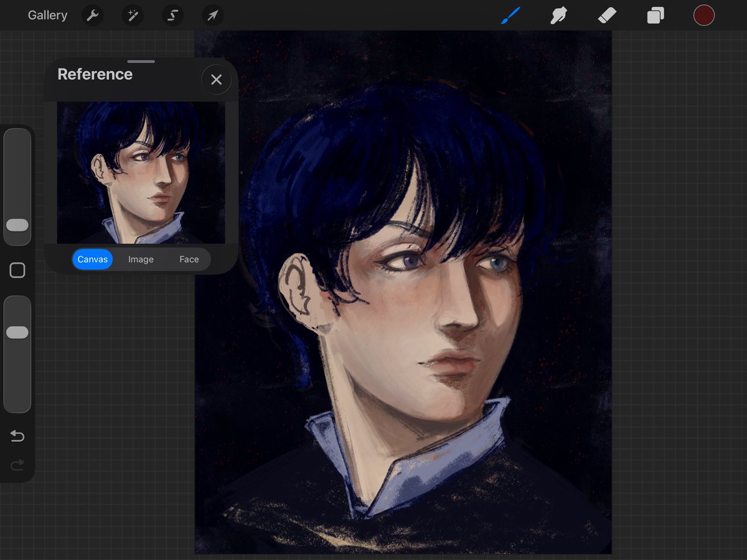Click the brush opacity slider handle
The image size is (747, 560).
pyautogui.click(x=17, y=332)
